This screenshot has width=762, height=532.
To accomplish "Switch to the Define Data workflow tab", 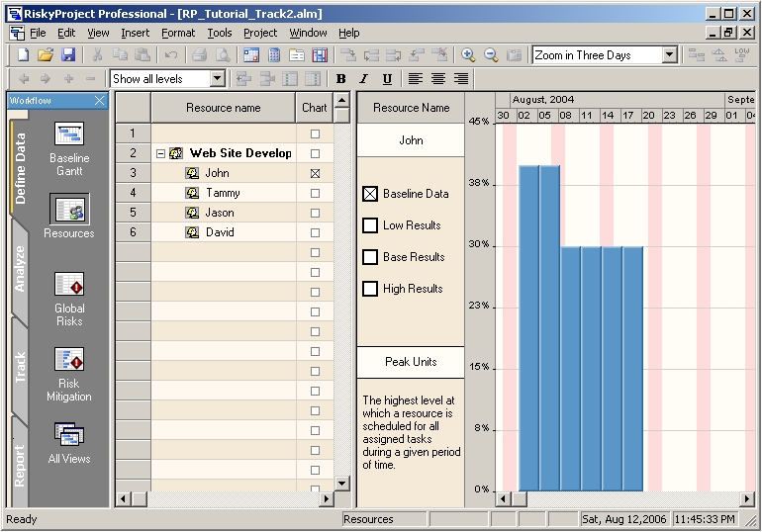I will tap(20, 168).
